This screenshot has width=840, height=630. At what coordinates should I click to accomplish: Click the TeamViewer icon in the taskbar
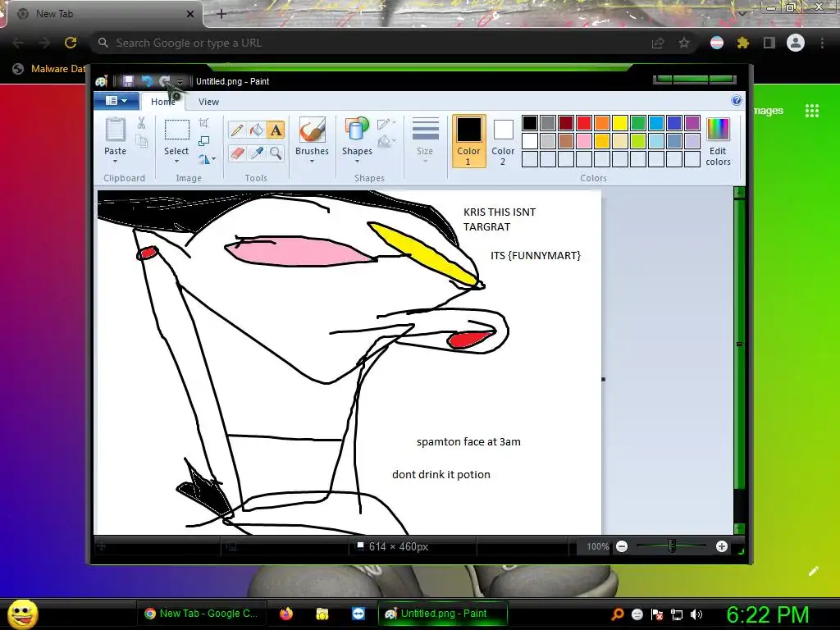358,614
